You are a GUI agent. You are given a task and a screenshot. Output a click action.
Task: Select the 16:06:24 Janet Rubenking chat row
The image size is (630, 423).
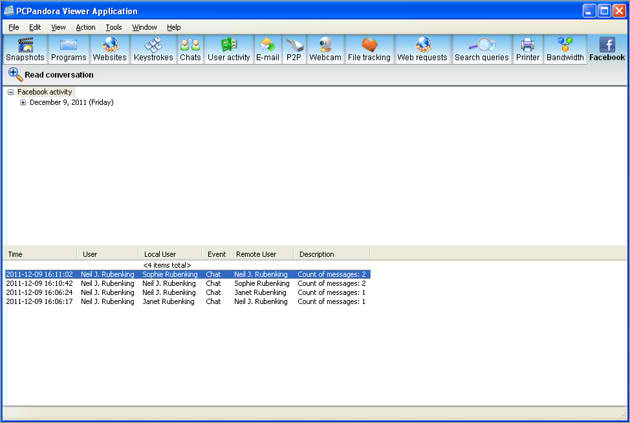coord(186,292)
